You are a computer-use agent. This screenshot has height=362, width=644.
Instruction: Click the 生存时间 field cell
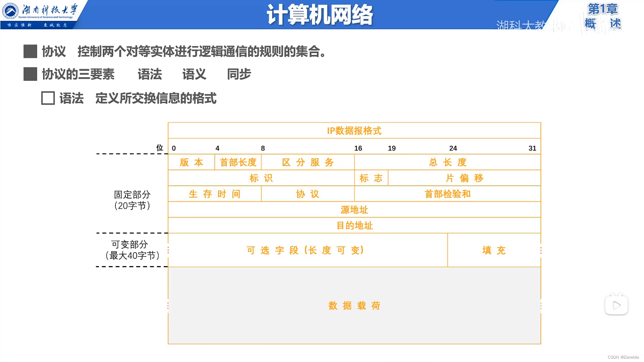(215, 194)
